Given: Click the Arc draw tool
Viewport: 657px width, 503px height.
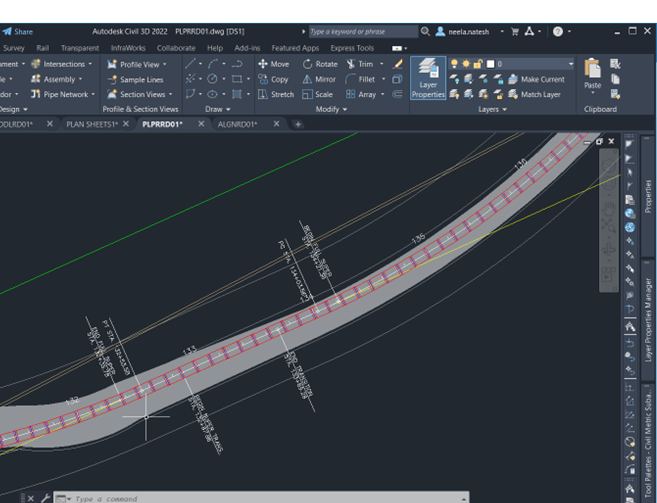Looking at the screenshot, I should click(213, 64).
